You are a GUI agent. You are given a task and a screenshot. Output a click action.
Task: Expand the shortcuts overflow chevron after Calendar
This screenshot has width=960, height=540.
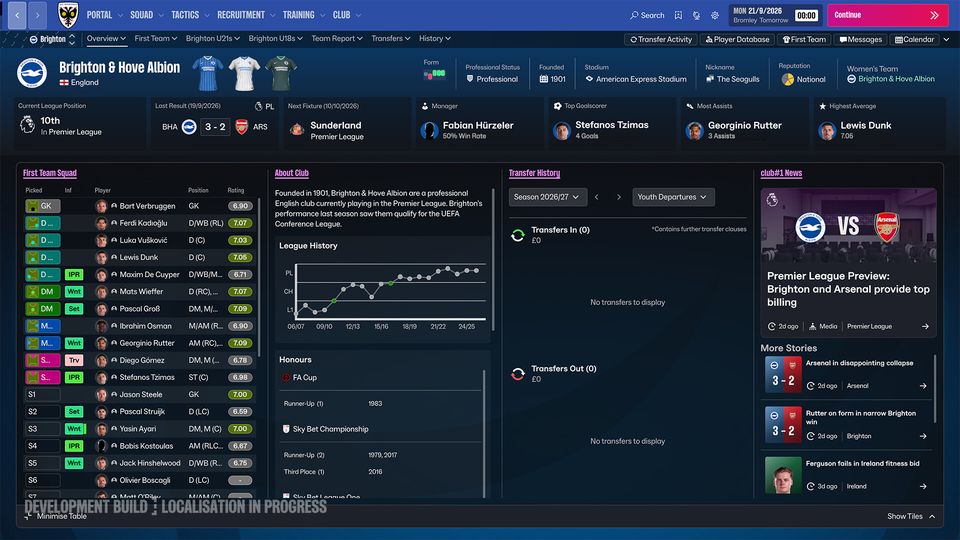[947, 40]
